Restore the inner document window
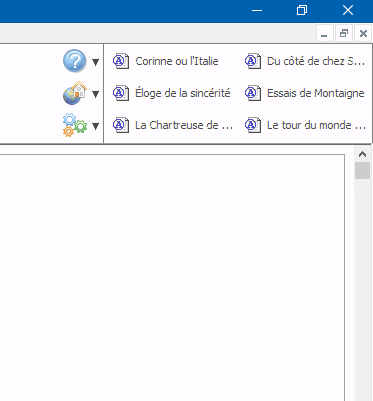This screenshot has width=373, height=401. (x=344, y=33)
